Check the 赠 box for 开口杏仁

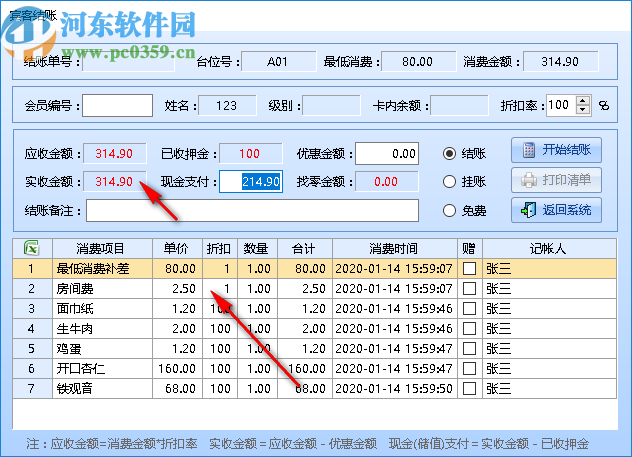pyautogui.click(x=470, y=368)
